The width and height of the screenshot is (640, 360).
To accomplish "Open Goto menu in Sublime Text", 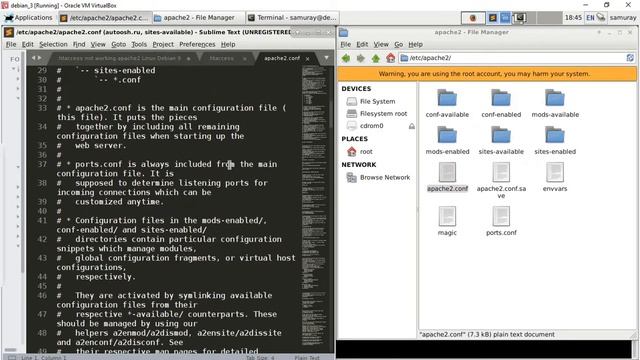I will 118,44.
